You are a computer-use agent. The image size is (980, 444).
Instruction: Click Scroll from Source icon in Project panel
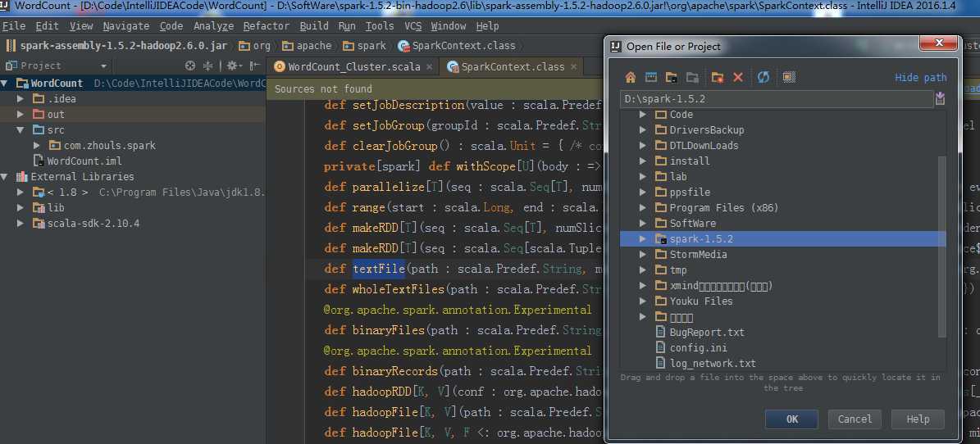190,66
